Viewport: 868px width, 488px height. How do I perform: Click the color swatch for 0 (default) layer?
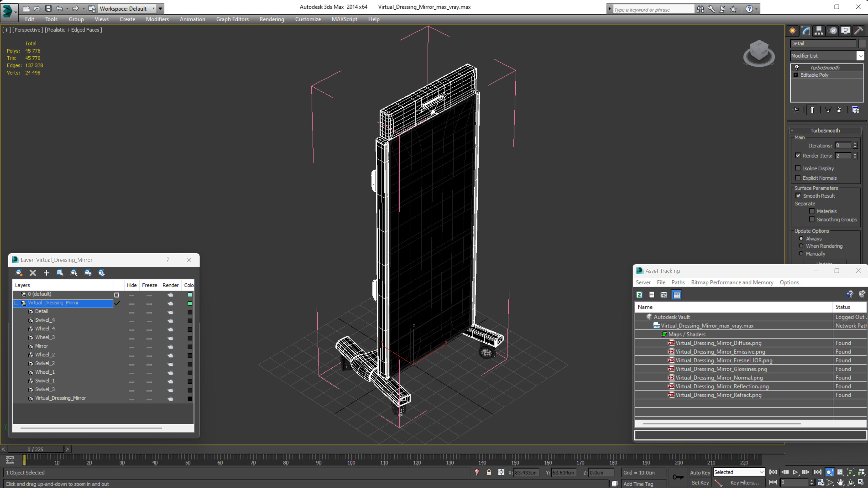click(190, 295)
